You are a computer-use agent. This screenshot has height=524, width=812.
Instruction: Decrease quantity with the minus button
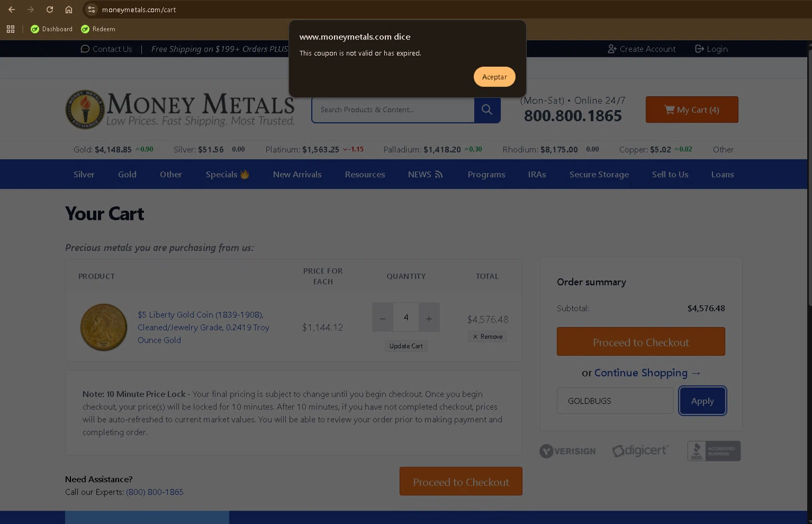point(383,318)
